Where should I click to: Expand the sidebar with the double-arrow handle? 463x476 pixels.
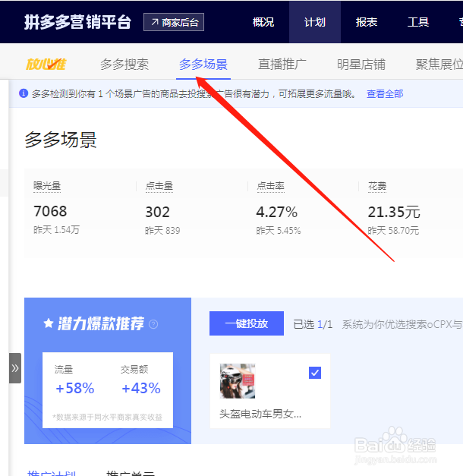15,368
